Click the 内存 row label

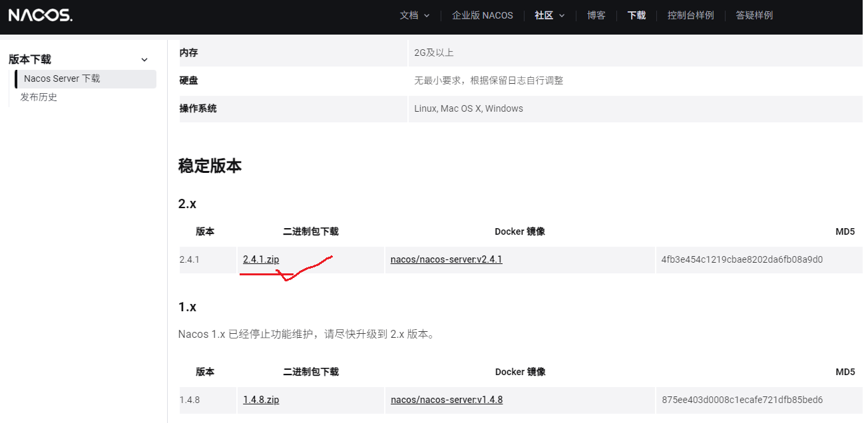pyautogui.click(x=188, y=53)
